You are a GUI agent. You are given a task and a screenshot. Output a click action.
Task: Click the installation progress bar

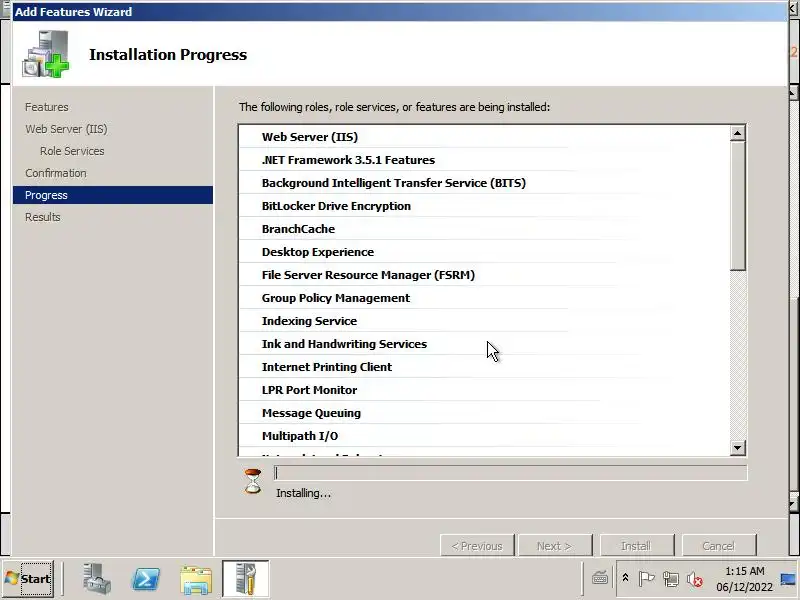pyautogui.click(x=510, y=473)
